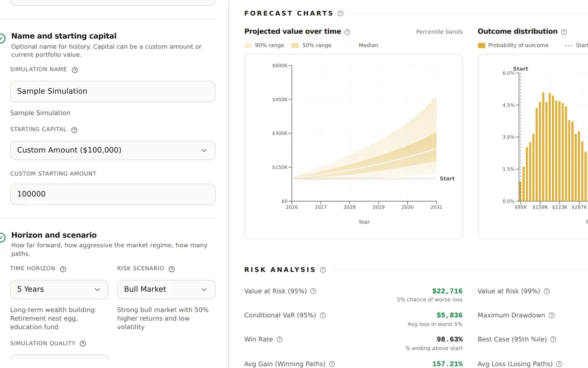Viewport: 588px width, 368px height.
Task: Click the Probability of outcome legend swatch
Action: click(481, 45)
